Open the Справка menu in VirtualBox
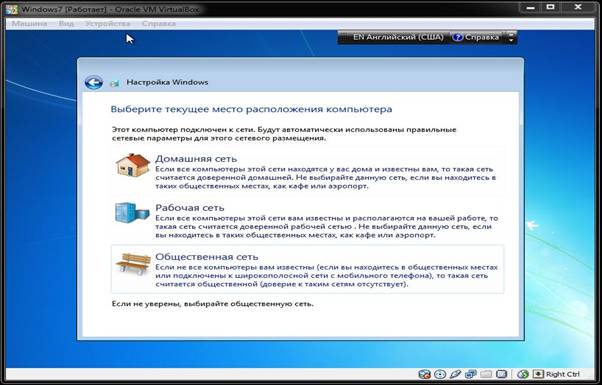 (x=159, y=24)
